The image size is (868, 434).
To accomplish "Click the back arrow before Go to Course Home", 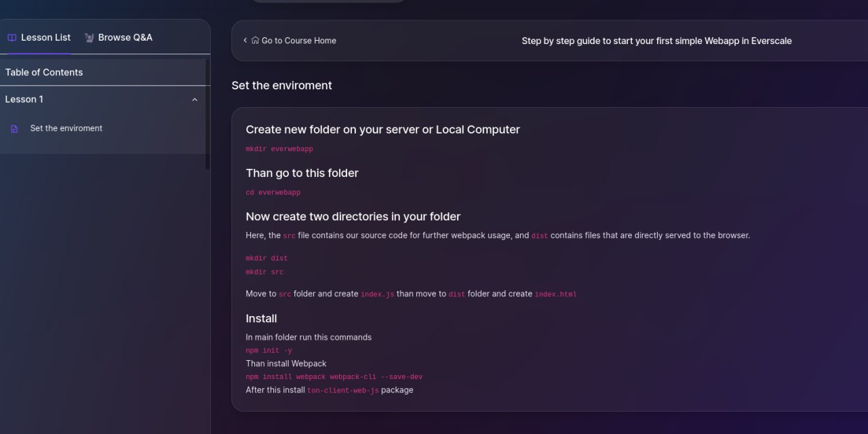I will [245, 41].
